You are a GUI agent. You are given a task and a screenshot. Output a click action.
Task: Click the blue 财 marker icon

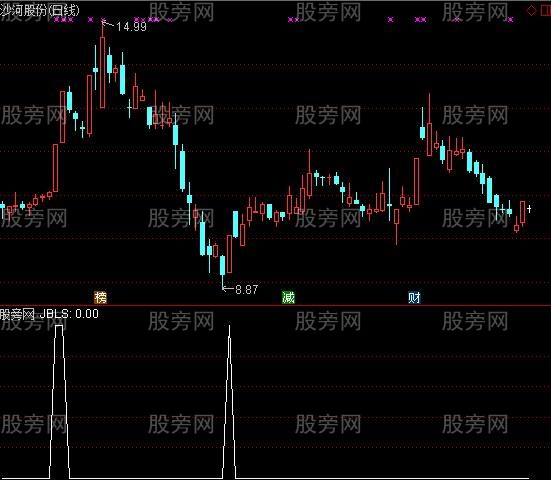coord(414,298)
